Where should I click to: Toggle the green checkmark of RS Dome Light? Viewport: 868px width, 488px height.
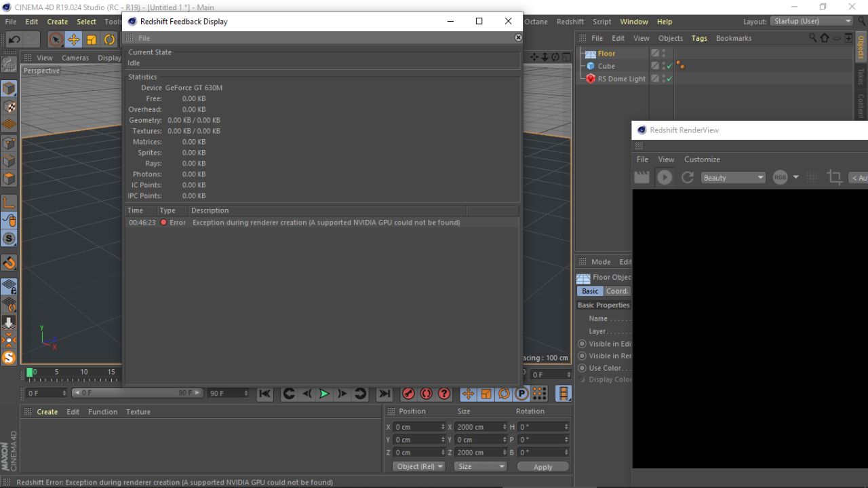669,79
